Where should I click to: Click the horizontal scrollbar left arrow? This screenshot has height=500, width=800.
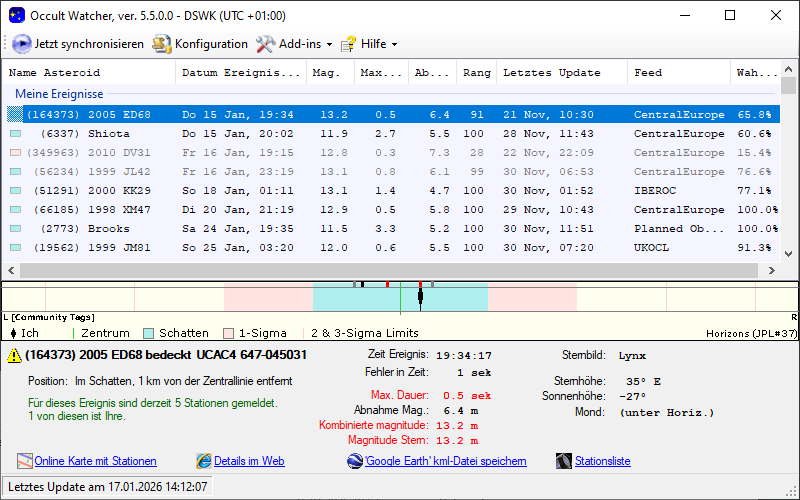(11, 270)
